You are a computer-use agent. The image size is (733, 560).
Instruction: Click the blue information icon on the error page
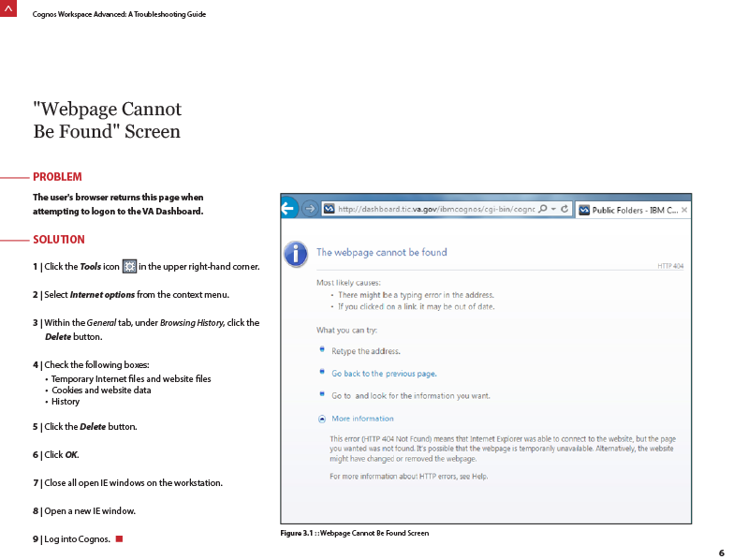coord(296,254)
